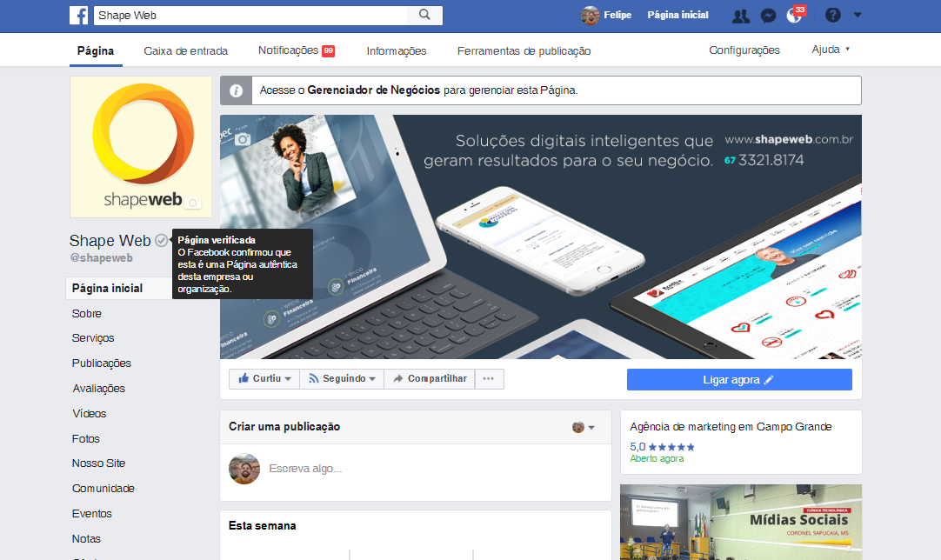Open friend requests icon
Image resolution: width=941 pixels, height=560 pixels.
tap(741, 17)
